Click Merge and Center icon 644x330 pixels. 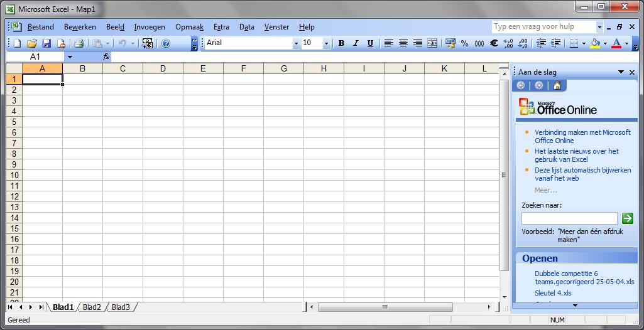(x=432, y=43)
